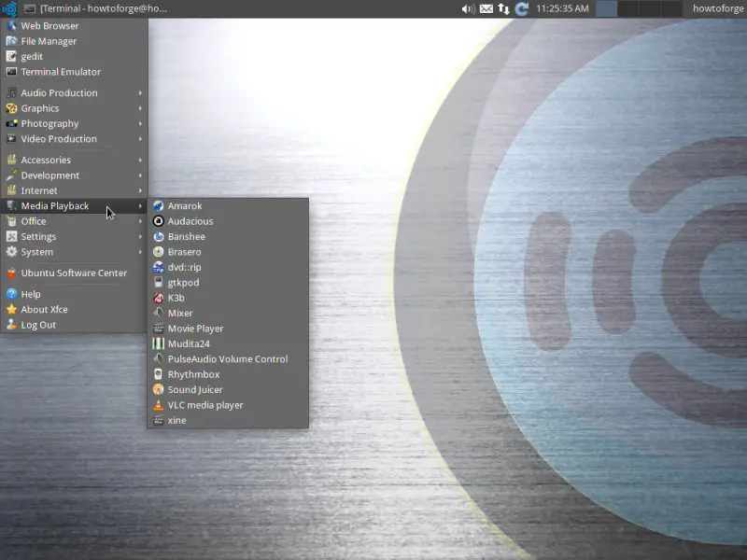Click the Movie Player clapperboard icon
This screenshot has height=560, width=747.
point(158,329)
